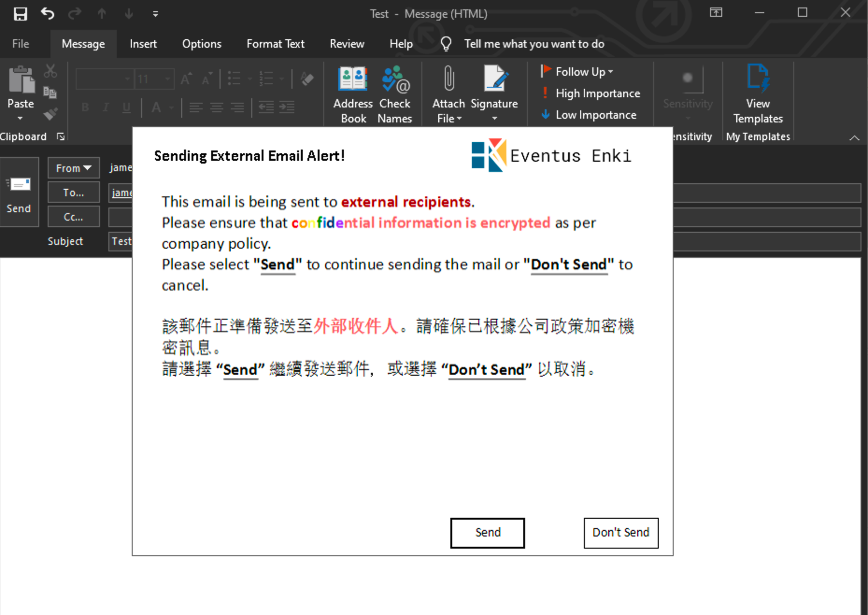The image size is (868, 615).
Task: Click the Ribbon Display Options icon
Action: point(716,13)
